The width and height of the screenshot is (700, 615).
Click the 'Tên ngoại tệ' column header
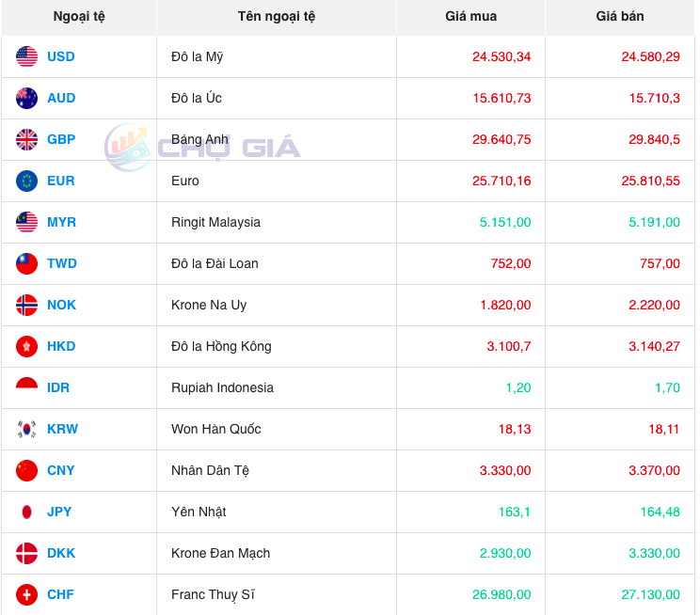pyautogui.click(x=277, y=17)
